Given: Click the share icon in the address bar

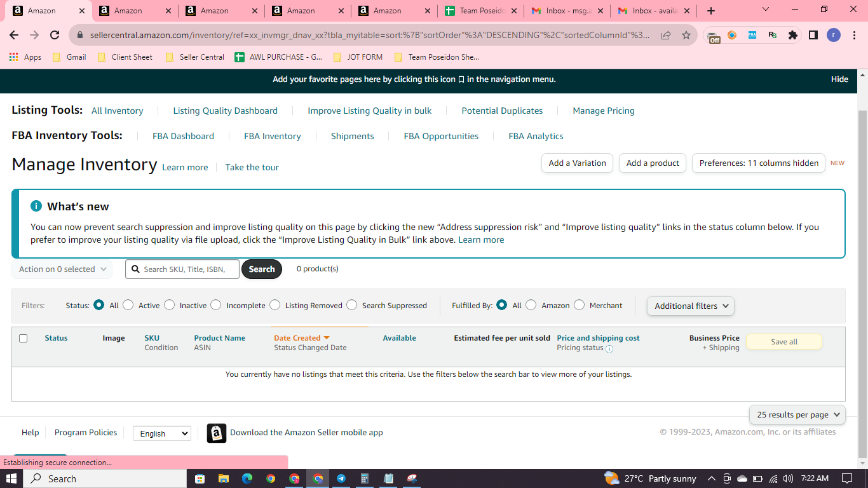Looking at the screenshot, I should click(666, 36).
